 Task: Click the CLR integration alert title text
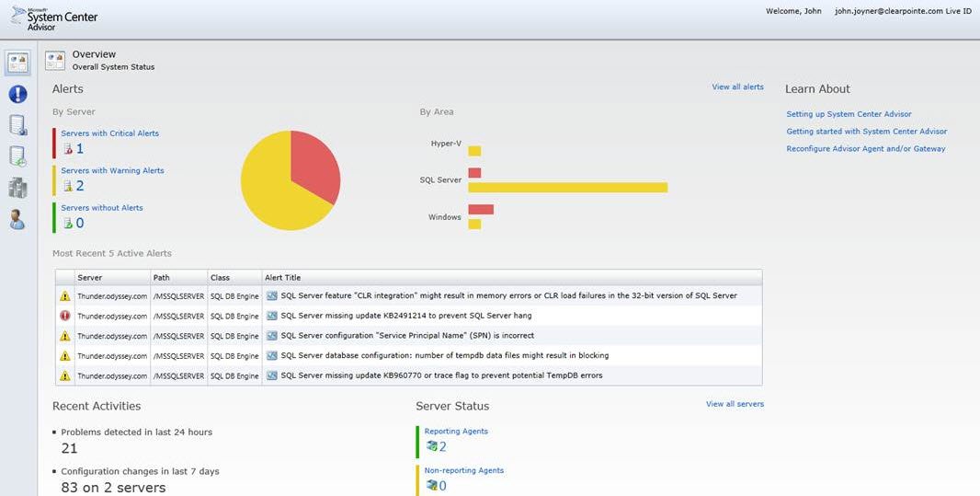(x=508, y=295)
